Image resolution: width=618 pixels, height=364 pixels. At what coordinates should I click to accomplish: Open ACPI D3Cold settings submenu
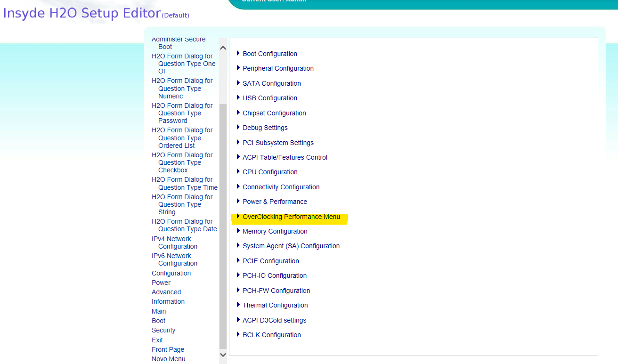pyautogui.click(x=274, y=320)
